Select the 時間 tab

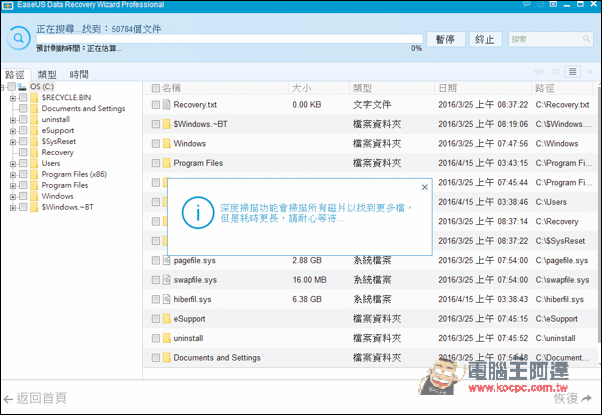[x=79, y=74]
